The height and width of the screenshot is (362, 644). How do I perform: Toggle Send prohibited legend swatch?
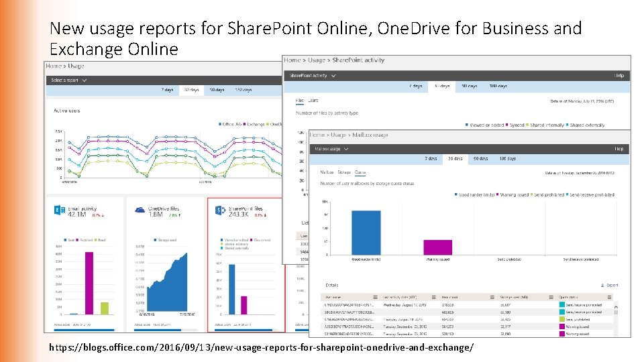click(532, 195)
